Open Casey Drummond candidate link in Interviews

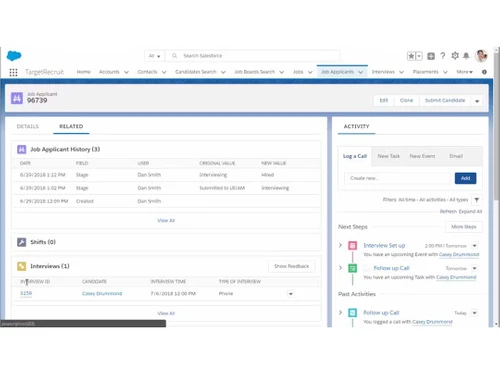(x=102, y=294)
